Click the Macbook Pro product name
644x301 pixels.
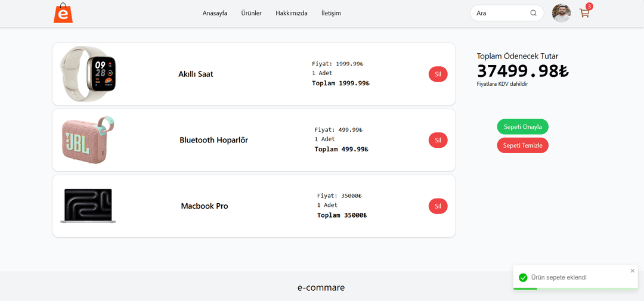click(x=205, y=206)
